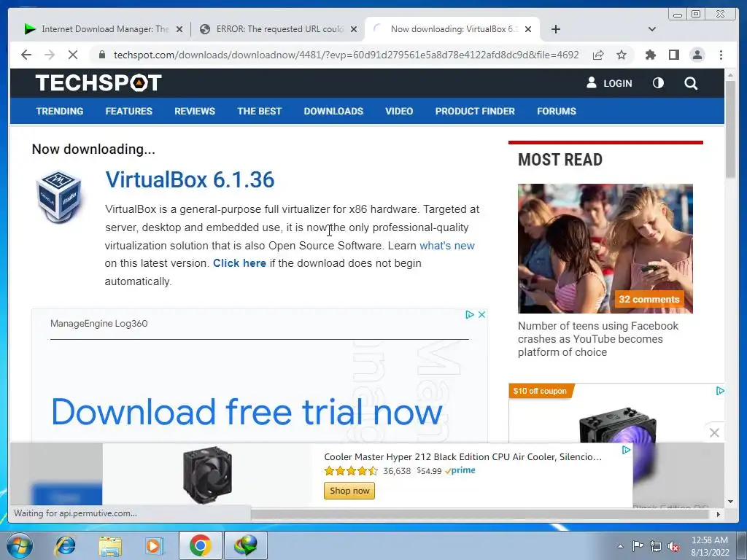Open Windows Explorer folder taskbar icon
747x560 pixels.
(x=110, y=545)
